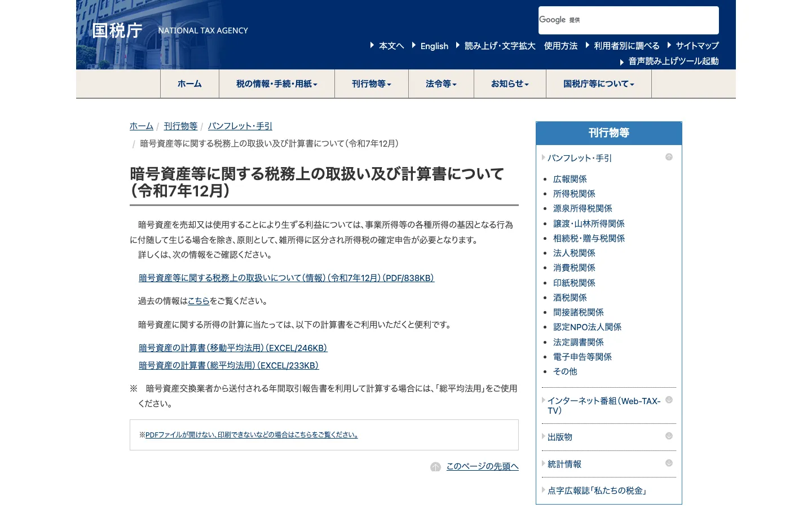Switch to the English site
This screenshot has height=508, width=812.
coord(434,46)
